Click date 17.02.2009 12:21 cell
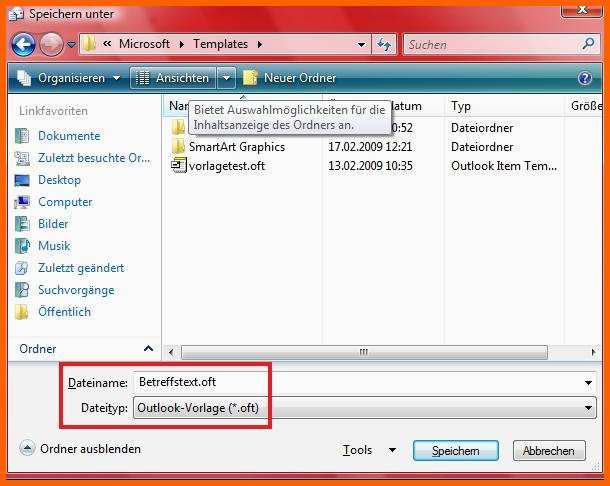 point(370,147)
